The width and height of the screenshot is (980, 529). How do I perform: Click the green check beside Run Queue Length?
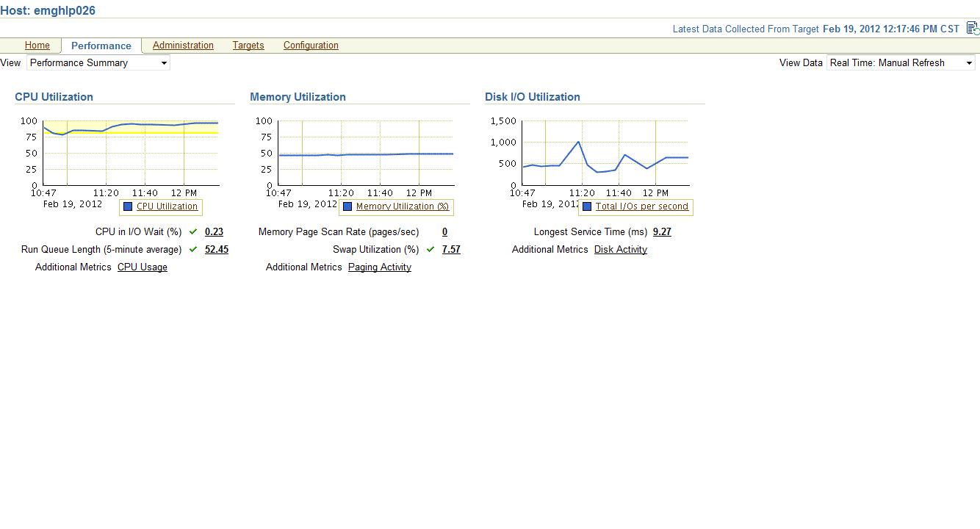[x=193, y=249]
